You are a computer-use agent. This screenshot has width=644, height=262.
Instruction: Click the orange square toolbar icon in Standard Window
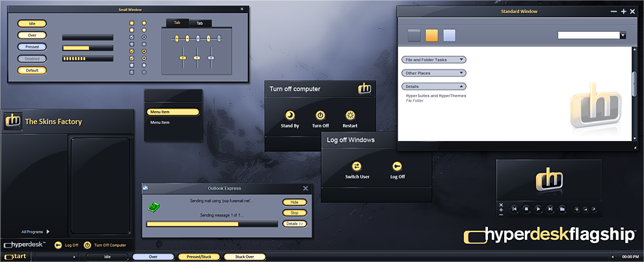click(432, 35)
